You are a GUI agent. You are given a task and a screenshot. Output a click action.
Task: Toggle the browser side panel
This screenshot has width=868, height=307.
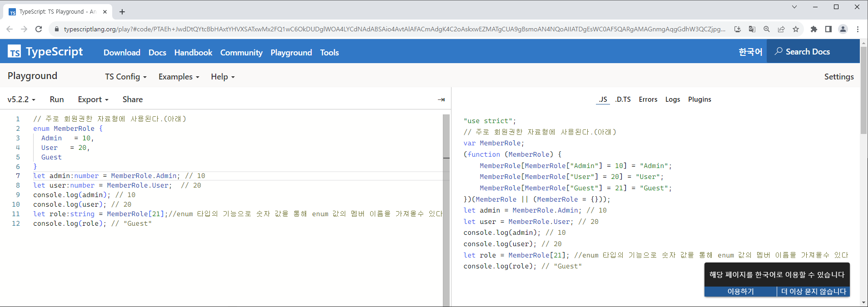[x=828, y=29]
